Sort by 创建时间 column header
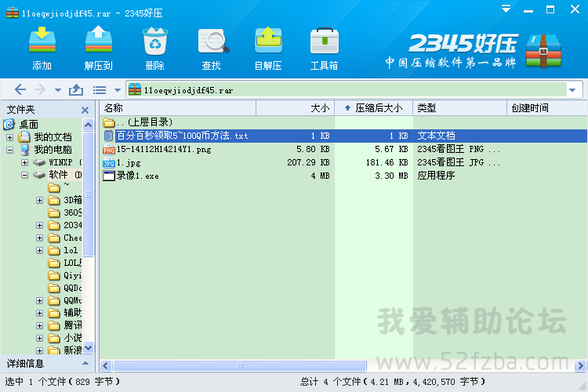This screenshot has width=588, height=392. coord(547,108)
